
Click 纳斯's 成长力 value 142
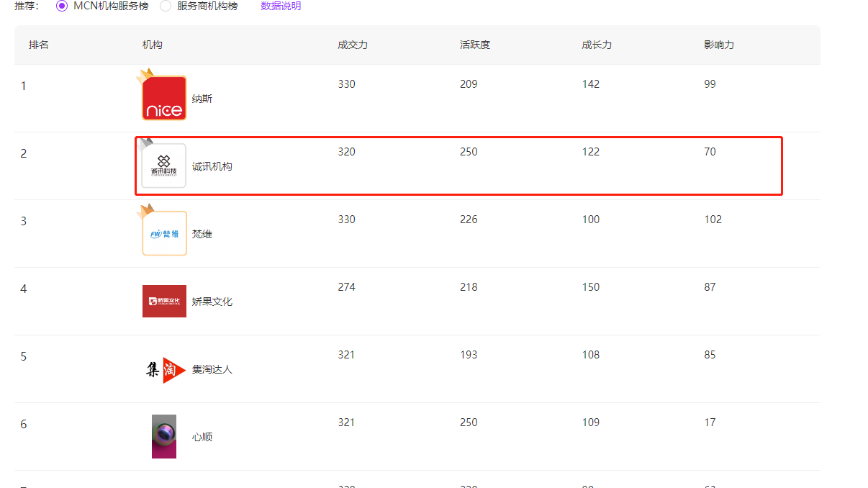click(591, 84)
